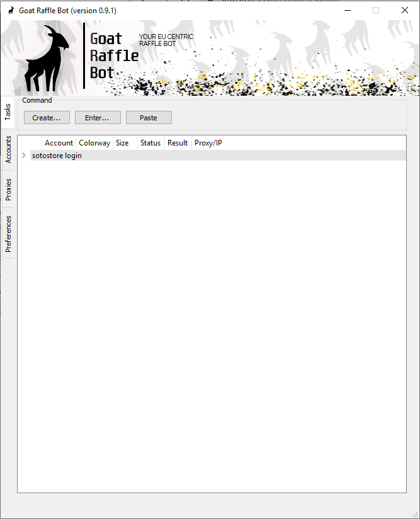The image size is (420, 519).
Task: Open the Create... command
Action: (47, 118)
